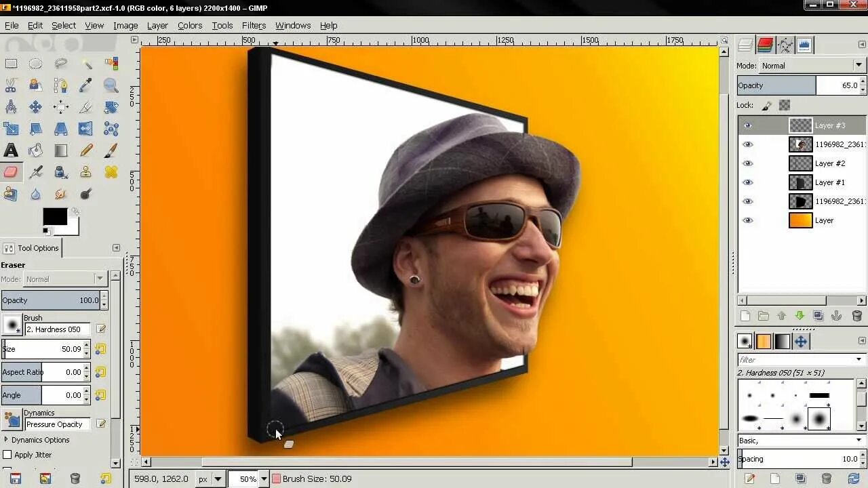Select the Shear tool
The height and width of the screenshot is (488, 868).
(x=35, y=129)
